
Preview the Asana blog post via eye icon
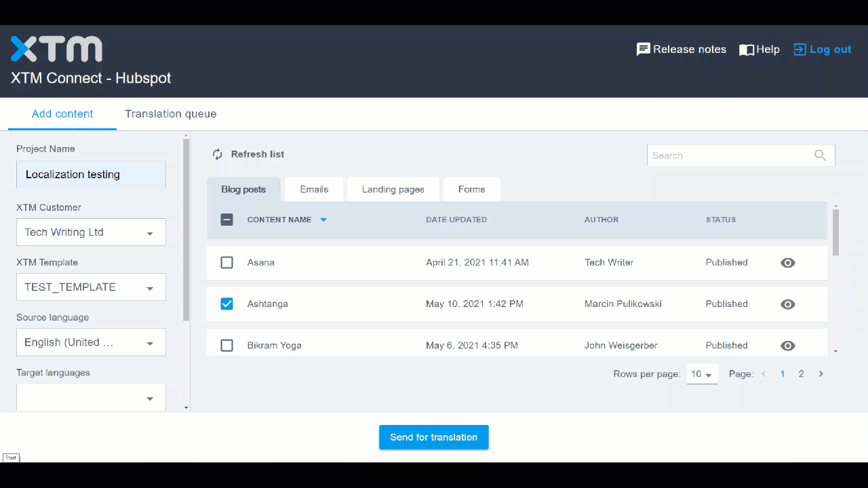[787, 262]
